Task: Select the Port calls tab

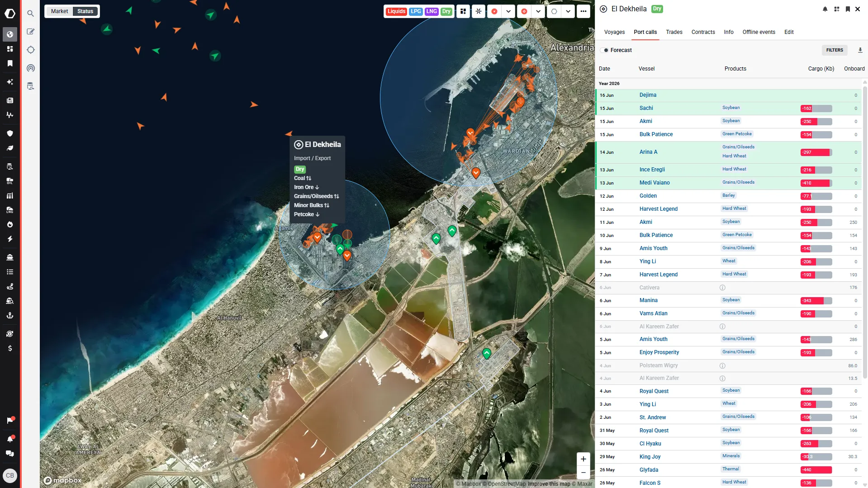Action: [645, 32]
